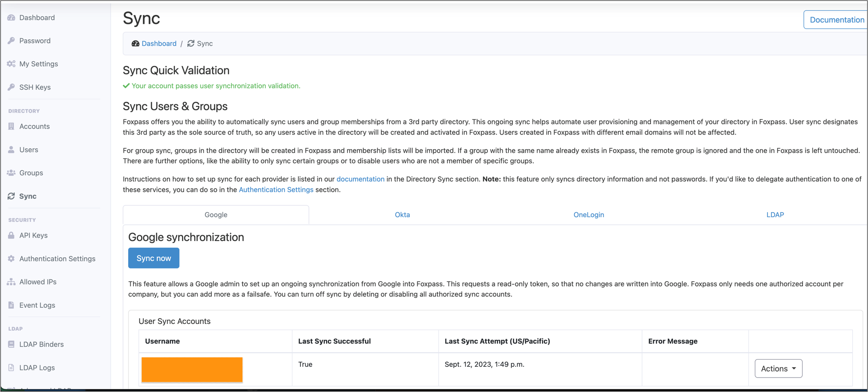Switch to the OneLogin sync tab
Image resolution: width=868 pixels, height=392 pixels.
589,215
